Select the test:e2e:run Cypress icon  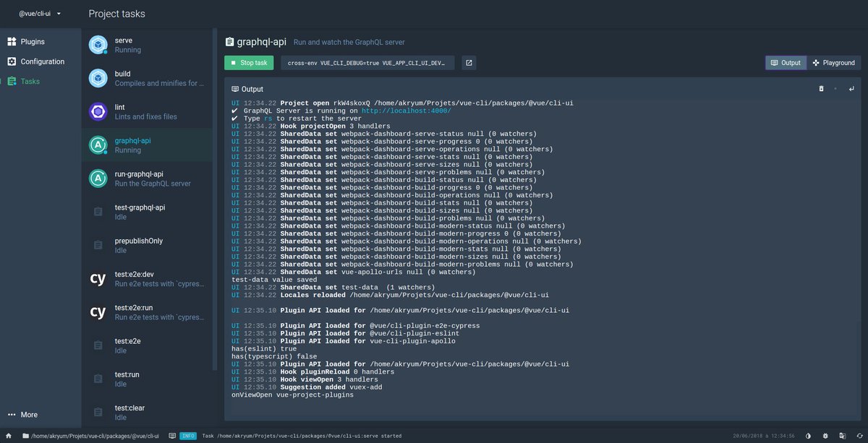pyautogui.click(x=98, y=312)
